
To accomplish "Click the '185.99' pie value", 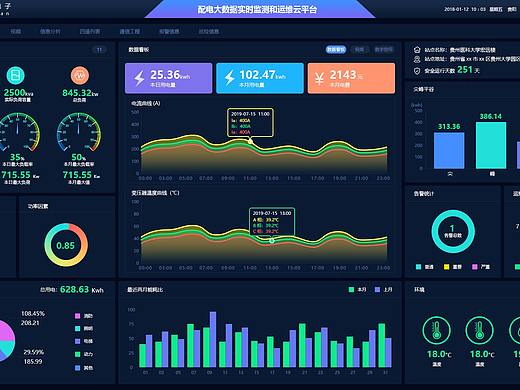I will click(x=33, y=362).
